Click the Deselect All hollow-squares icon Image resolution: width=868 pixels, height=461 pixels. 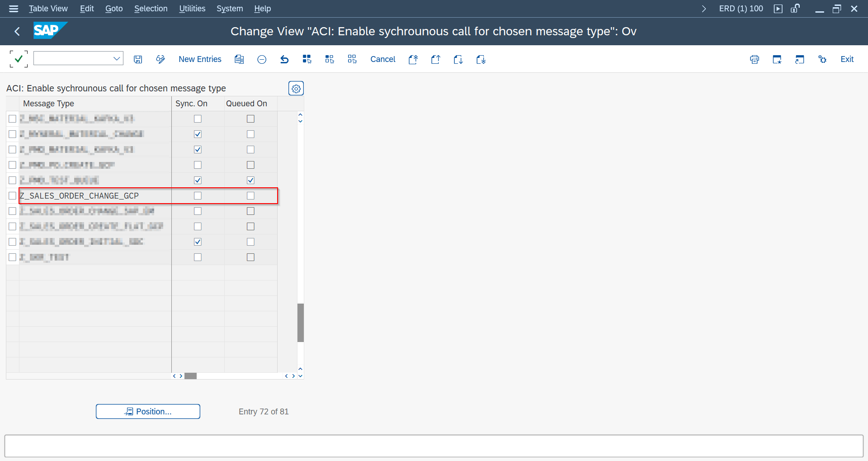352,59
